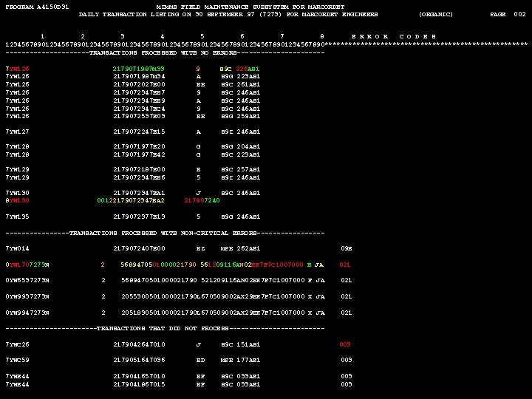This screenshot has width=532, height=399.
Task: Click 'TRANSACTIONS PROCESSED WITH NO ERRORS' section header
Action: pyautogui.click(x=165, y=52)
